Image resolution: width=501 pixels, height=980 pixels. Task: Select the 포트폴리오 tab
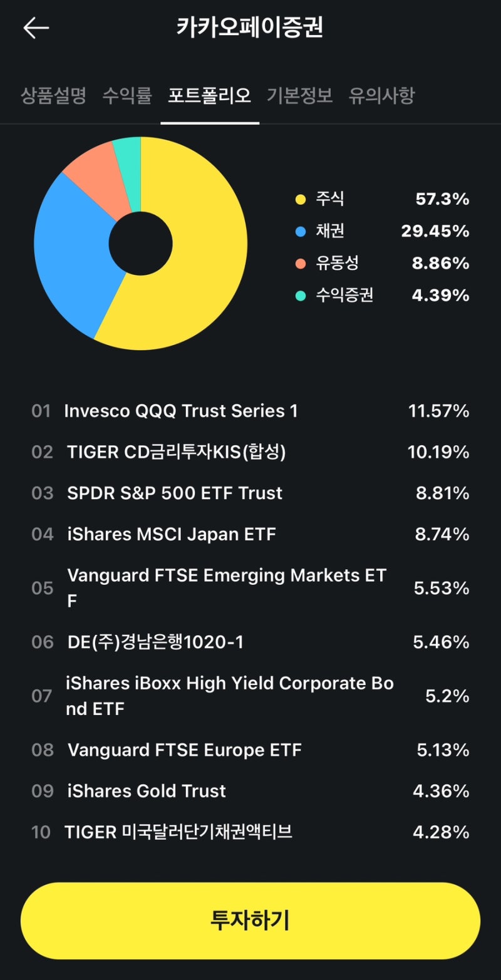click(210, 96)
